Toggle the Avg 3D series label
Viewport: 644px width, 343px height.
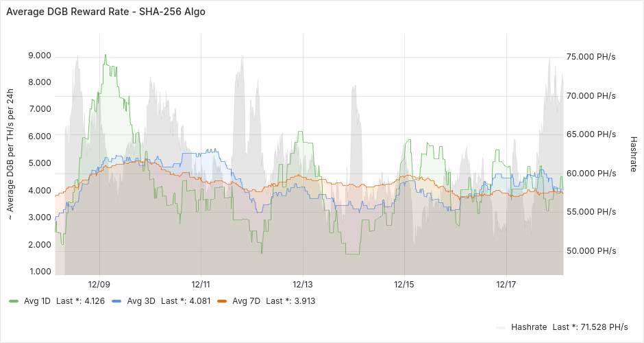(141, 300)
